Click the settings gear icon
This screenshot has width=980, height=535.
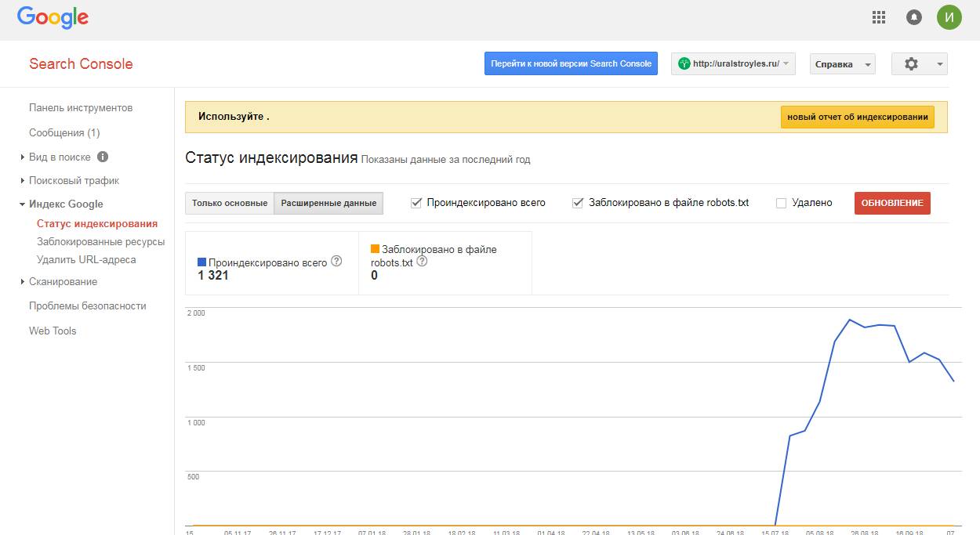(911, 64)
